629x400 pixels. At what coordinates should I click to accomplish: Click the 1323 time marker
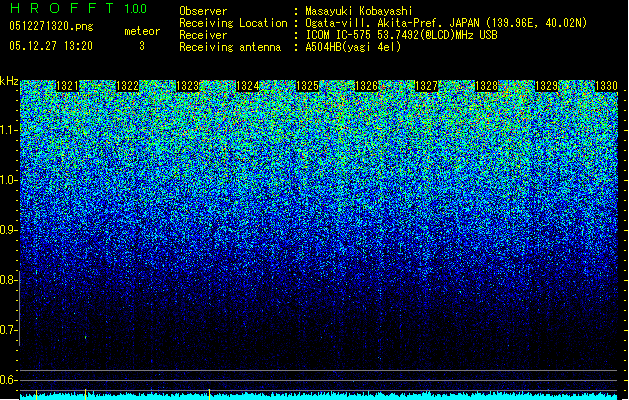point(188,86)
